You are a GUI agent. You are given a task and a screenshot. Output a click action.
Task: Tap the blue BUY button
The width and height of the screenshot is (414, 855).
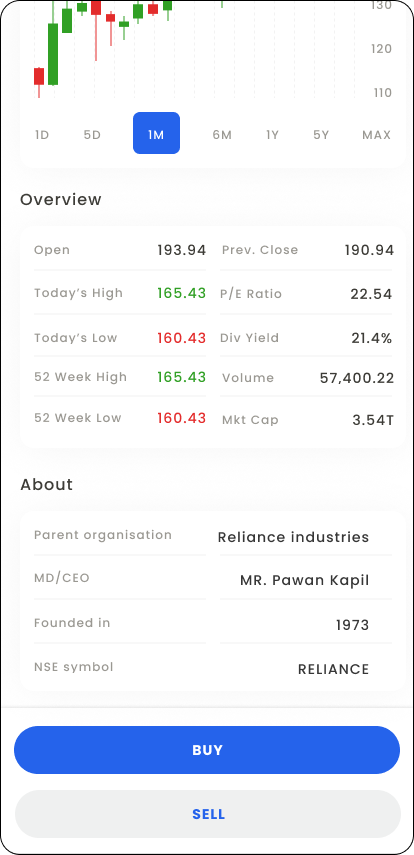(207, 750)
